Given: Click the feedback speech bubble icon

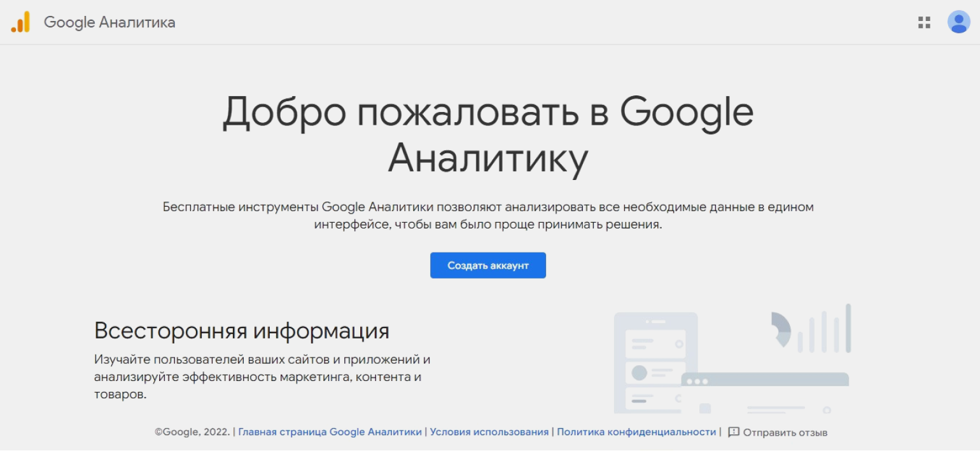Looking at the screenshot, I should point(734,432).
